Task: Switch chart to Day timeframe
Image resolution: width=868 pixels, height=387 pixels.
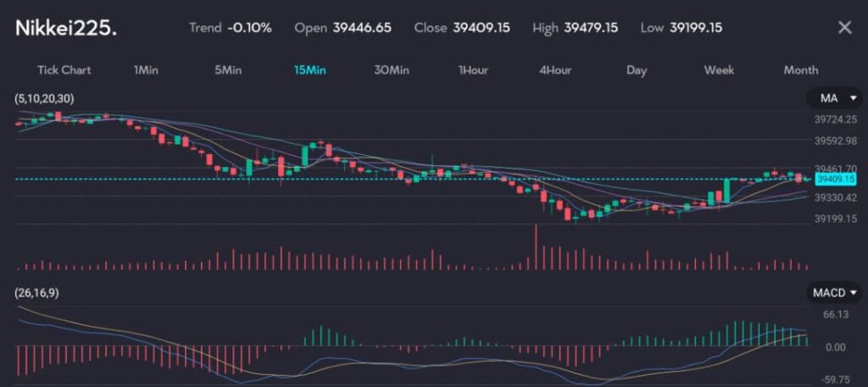Action: [637, 70]
